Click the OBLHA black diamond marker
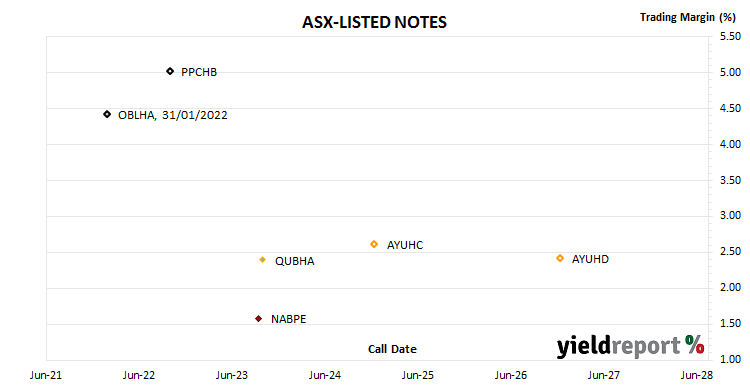The image size is (750, 391). tap(107, 114)
